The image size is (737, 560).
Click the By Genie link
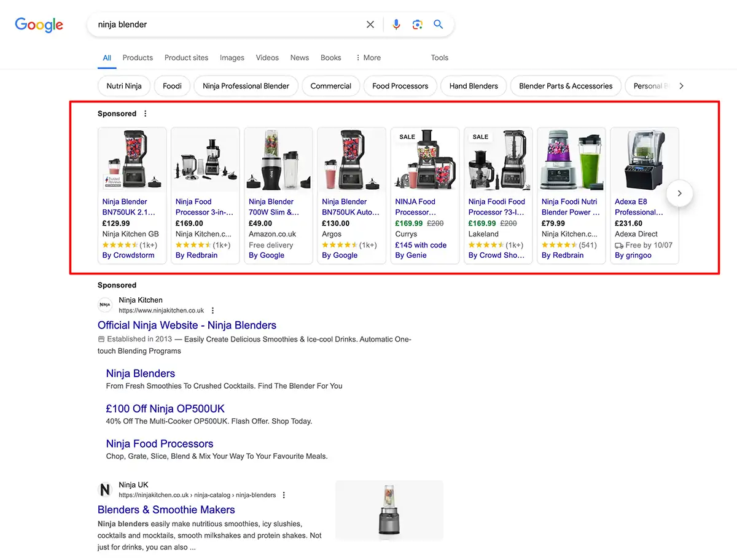411,255
